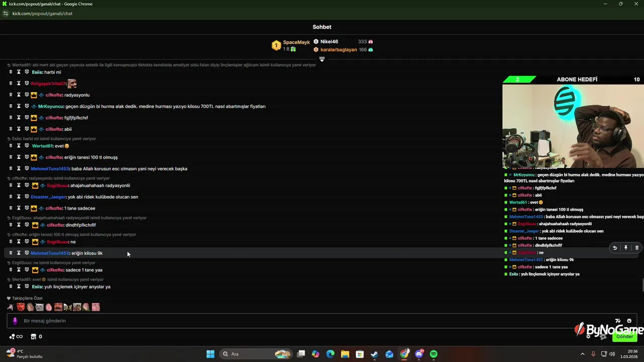
Task: Delete Esiis 'harbi mi' message via trash icon
Action: 11,72
